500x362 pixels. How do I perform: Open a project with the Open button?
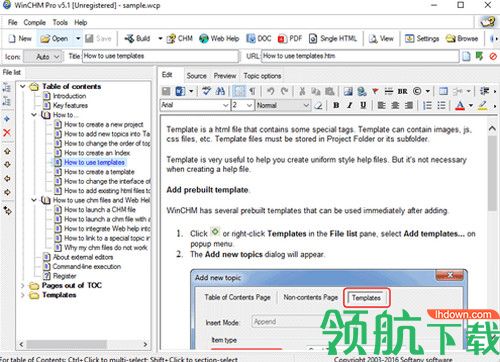[54, 39]
